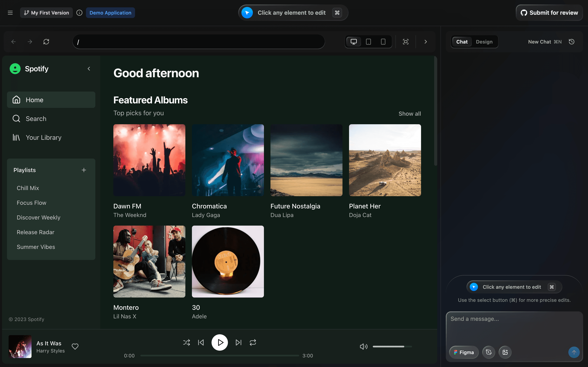Skip to next track
This screenshot has height=367, width=588.
click(239, 342)
